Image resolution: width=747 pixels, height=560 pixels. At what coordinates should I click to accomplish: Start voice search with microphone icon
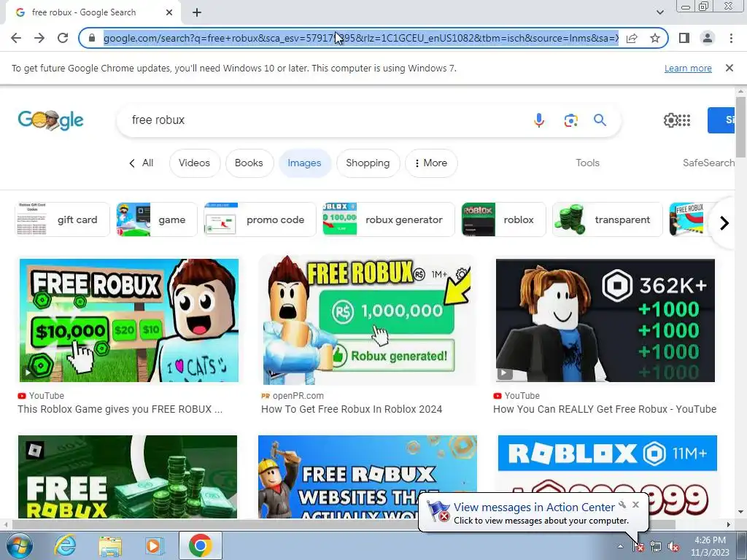[x=539, y=120]
